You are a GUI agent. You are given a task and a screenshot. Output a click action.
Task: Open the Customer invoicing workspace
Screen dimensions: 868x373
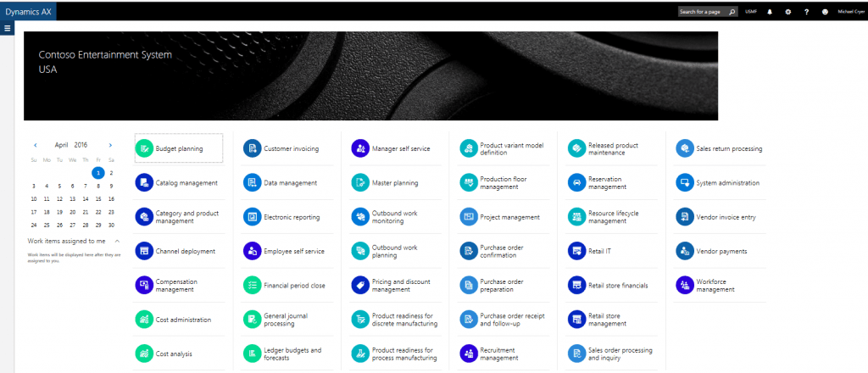click(x=291, y=149)
